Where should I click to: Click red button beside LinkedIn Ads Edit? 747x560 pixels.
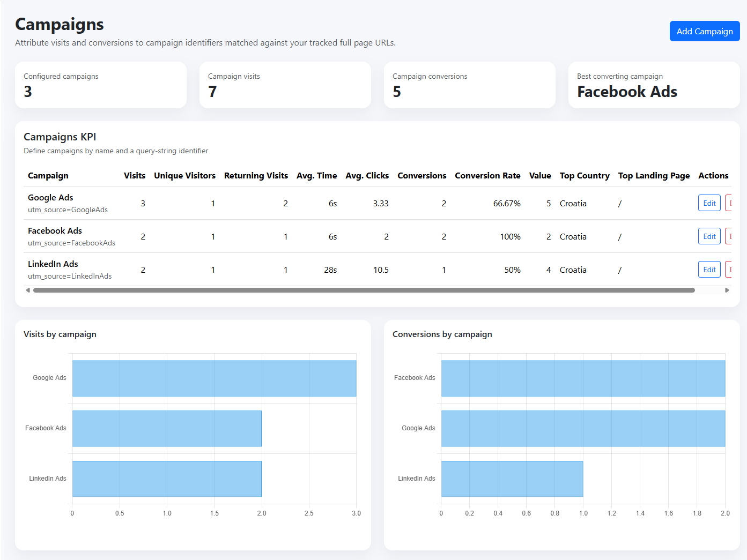coord(729,270)
